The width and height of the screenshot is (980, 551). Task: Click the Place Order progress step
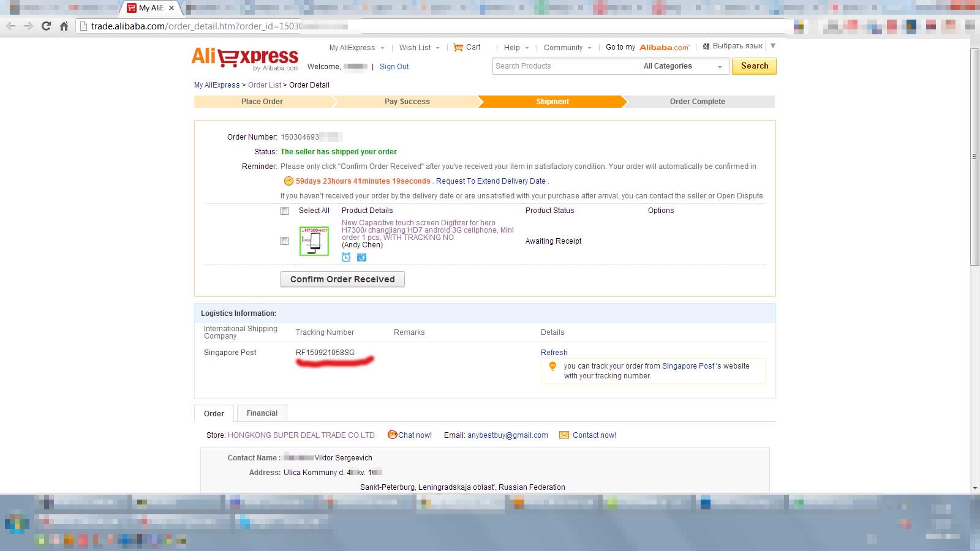[x=262, y=102]
